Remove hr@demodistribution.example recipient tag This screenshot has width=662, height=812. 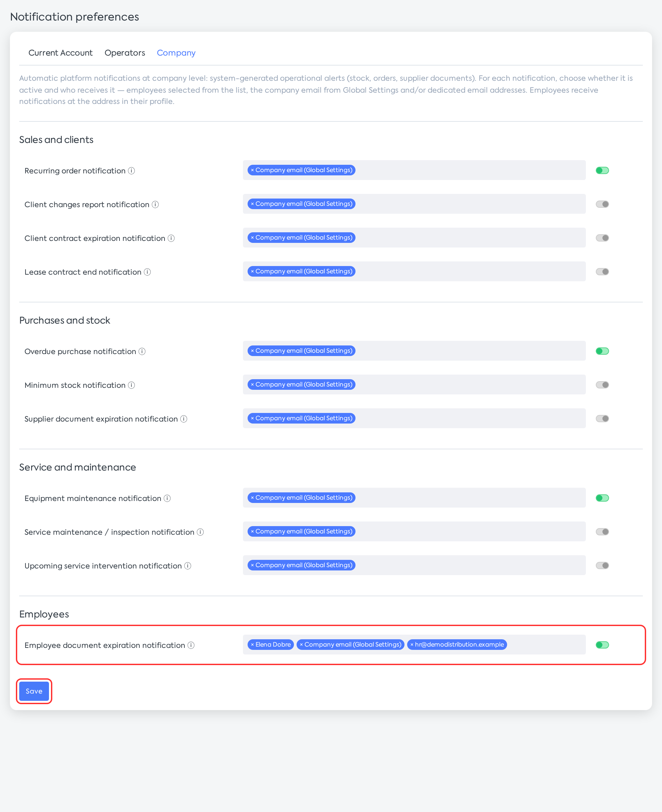(412, 645)
